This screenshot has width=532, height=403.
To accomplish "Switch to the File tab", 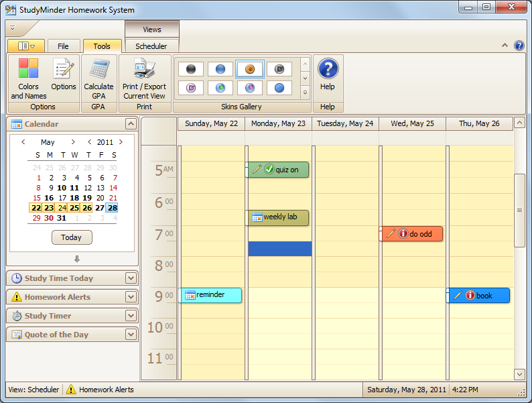I will (x=63, y=46).
